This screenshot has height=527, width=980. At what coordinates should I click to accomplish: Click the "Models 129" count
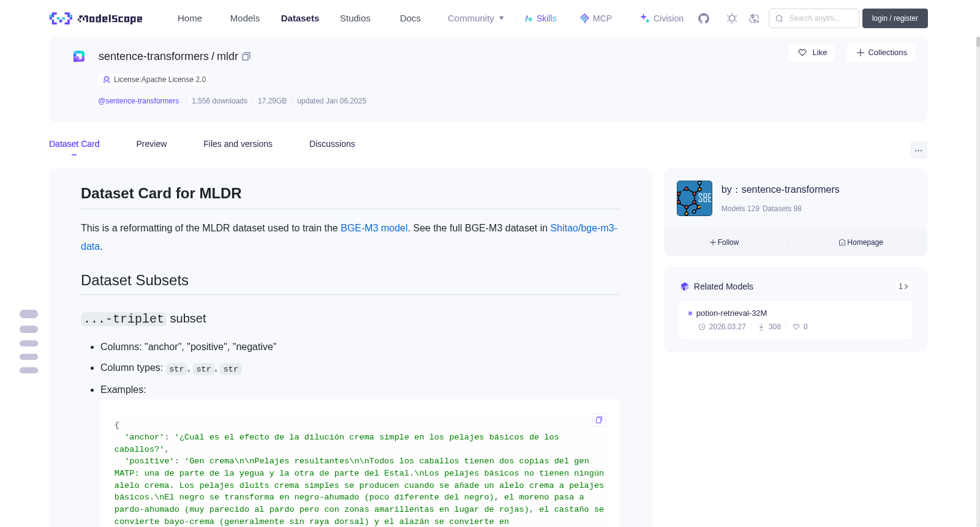[740, 209]
